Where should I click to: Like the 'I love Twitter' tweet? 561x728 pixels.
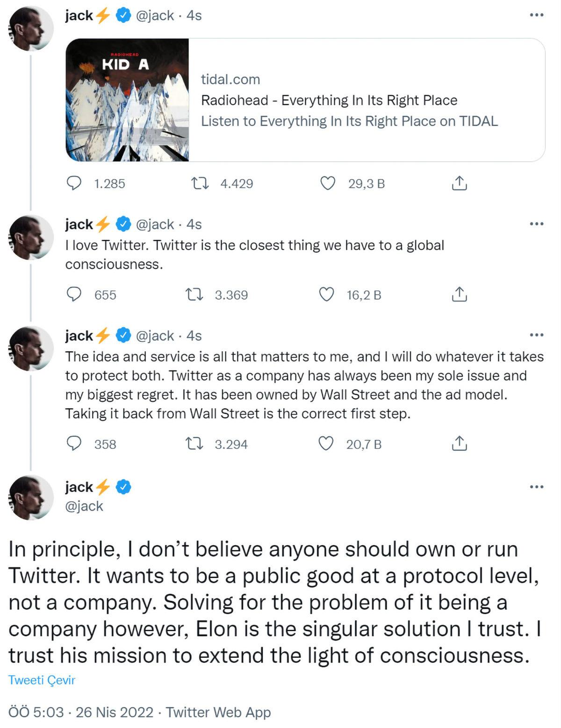coord(326,295)
